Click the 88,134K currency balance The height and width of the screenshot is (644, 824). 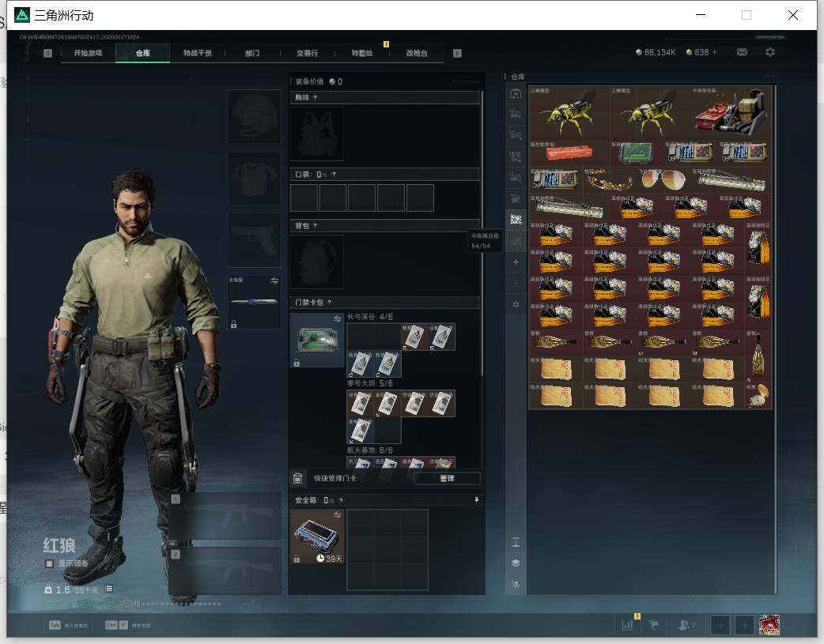coord(656,52)
